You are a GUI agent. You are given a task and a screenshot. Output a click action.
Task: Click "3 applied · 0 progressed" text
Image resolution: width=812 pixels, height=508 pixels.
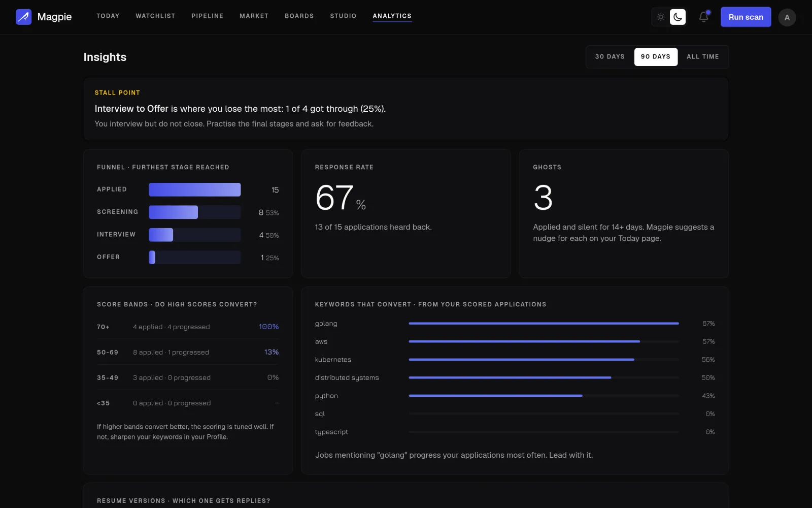tap(172, 378)
